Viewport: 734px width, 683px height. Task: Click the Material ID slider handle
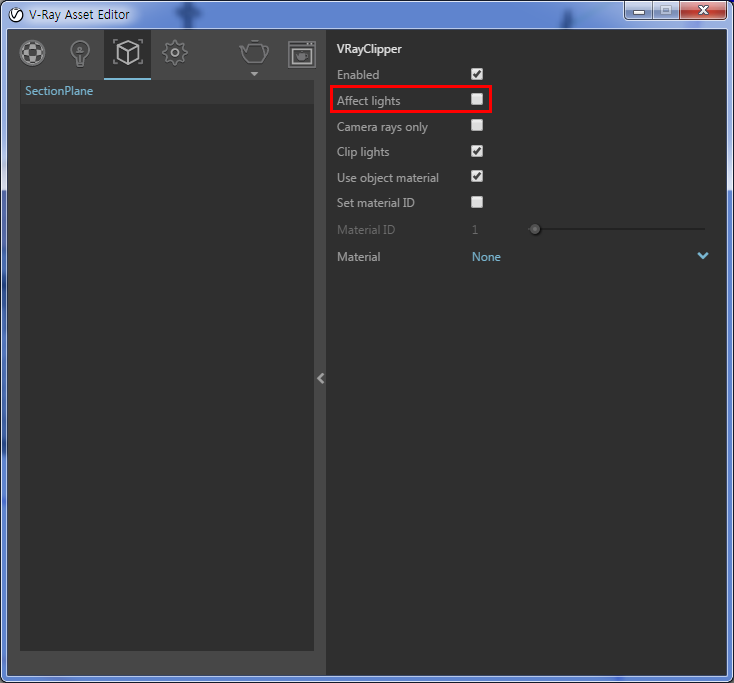[535, 229]
